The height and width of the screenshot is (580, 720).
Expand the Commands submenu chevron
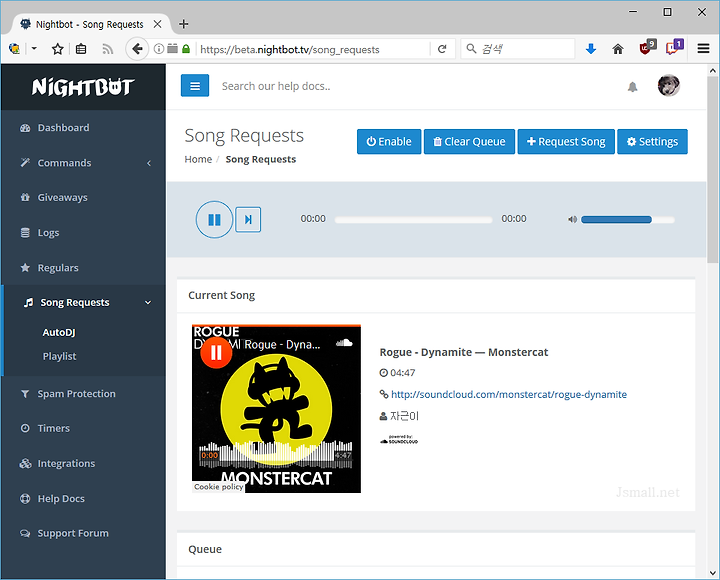[149, 163]
